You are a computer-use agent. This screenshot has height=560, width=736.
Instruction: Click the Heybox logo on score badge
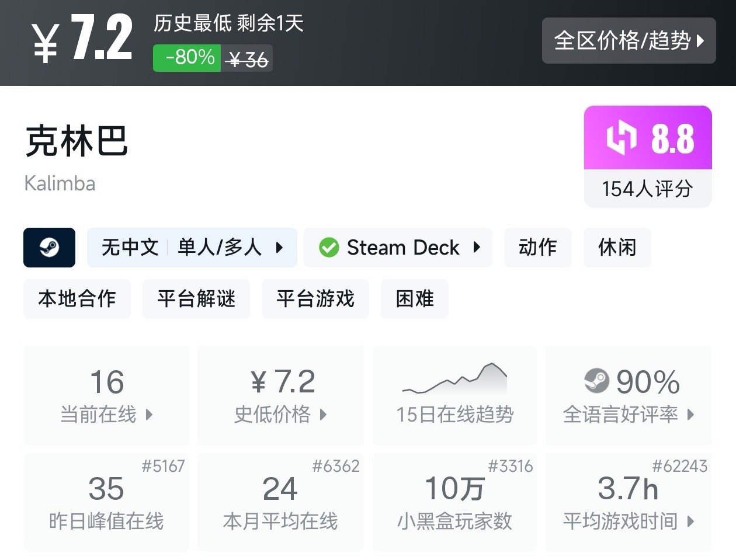pos(621,138)
